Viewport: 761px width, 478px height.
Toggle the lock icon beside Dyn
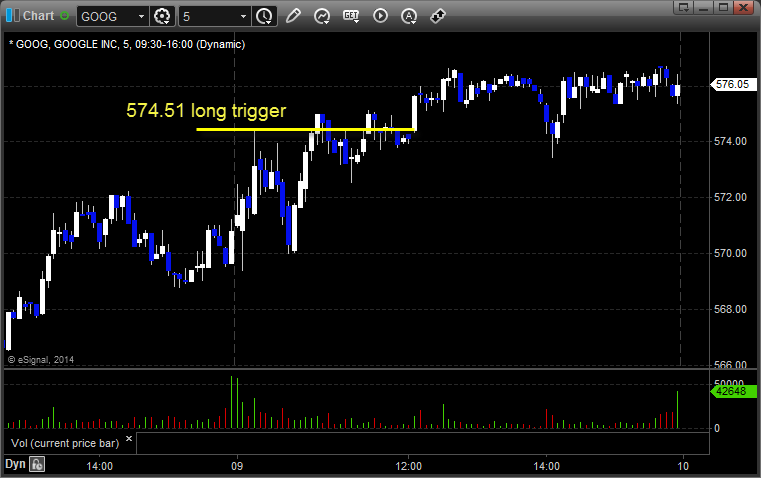pos(37,464)
